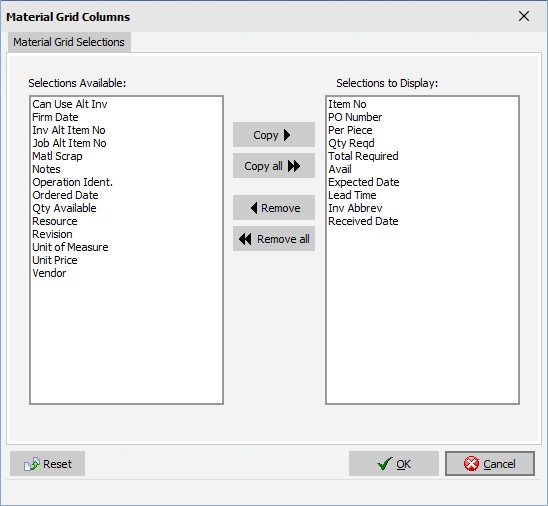Select Firm Date in available list
The height and width of the screenshot is (506, 548).
coord(55,117)
